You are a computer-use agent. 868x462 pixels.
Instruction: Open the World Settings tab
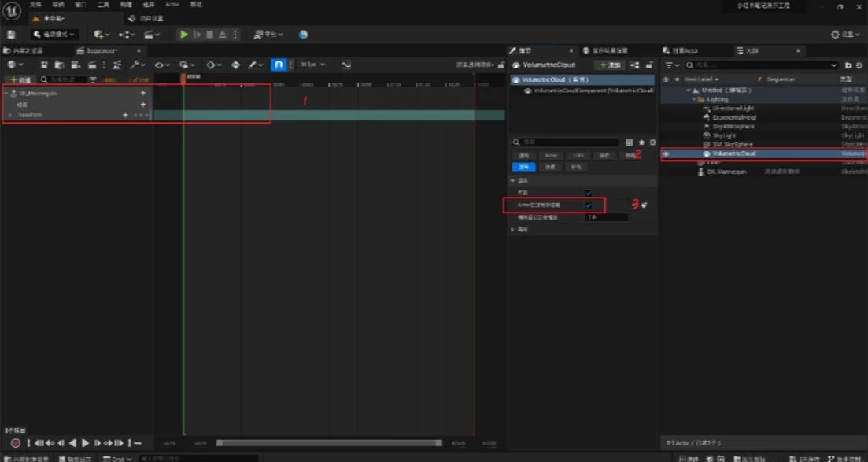coord(605,50)
